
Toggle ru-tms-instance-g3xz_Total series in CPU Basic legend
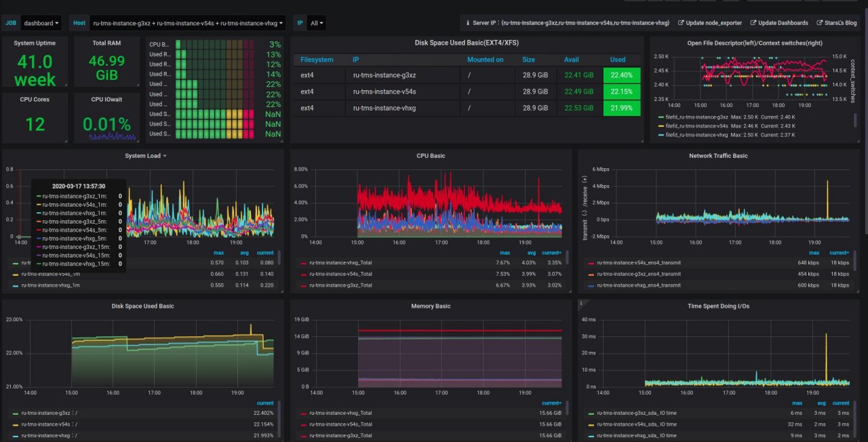tap(340, 285)
